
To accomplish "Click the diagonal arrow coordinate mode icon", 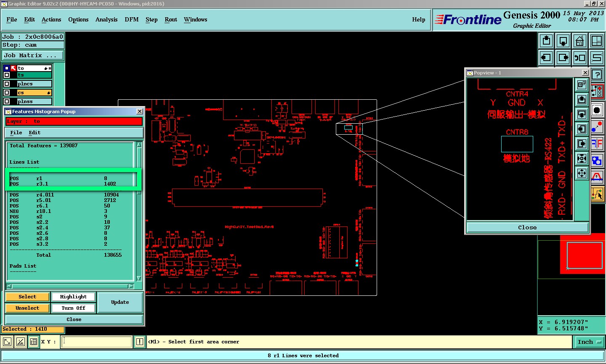I will 7,342.
